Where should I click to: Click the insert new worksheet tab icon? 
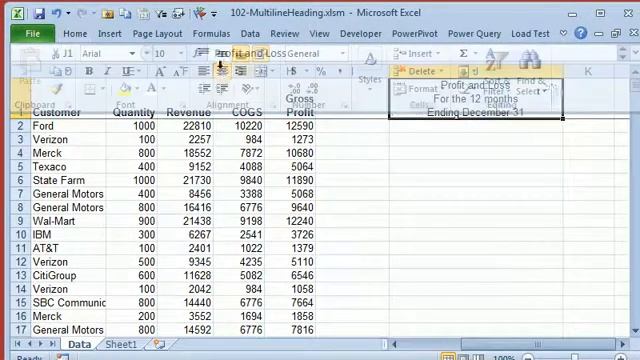coord(159,344)
